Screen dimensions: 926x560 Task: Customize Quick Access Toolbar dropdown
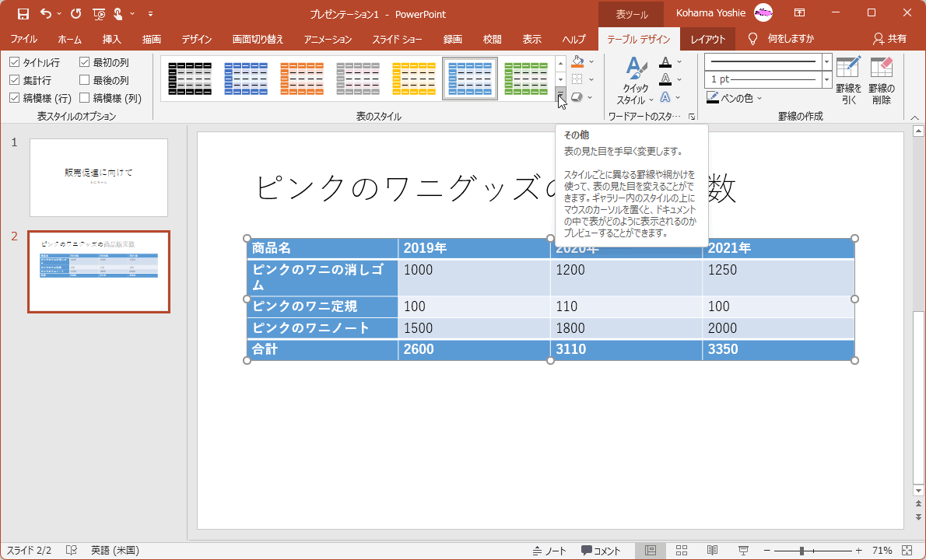(151, 13)
